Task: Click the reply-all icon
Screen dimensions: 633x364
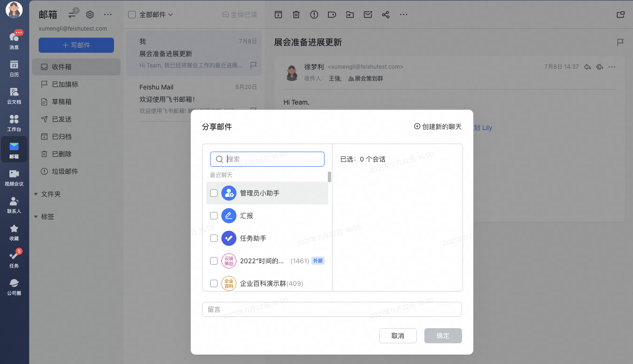Action: tap(600, 67)
